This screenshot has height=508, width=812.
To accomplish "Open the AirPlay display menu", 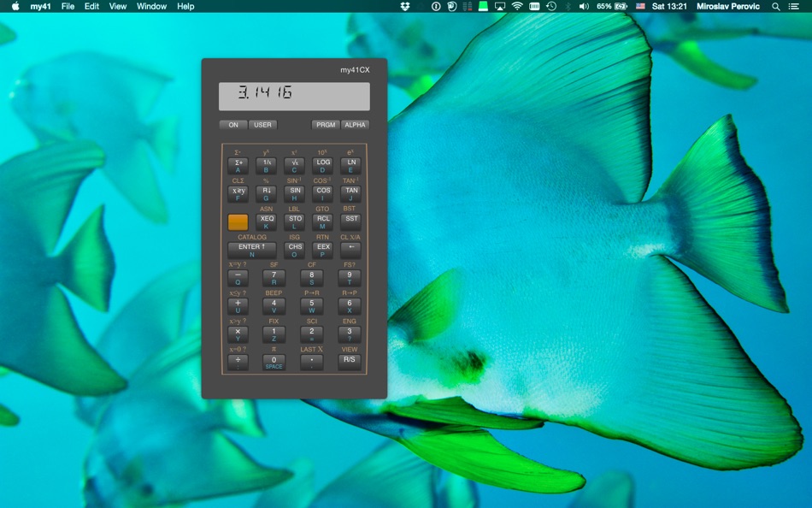I will 500,6.
